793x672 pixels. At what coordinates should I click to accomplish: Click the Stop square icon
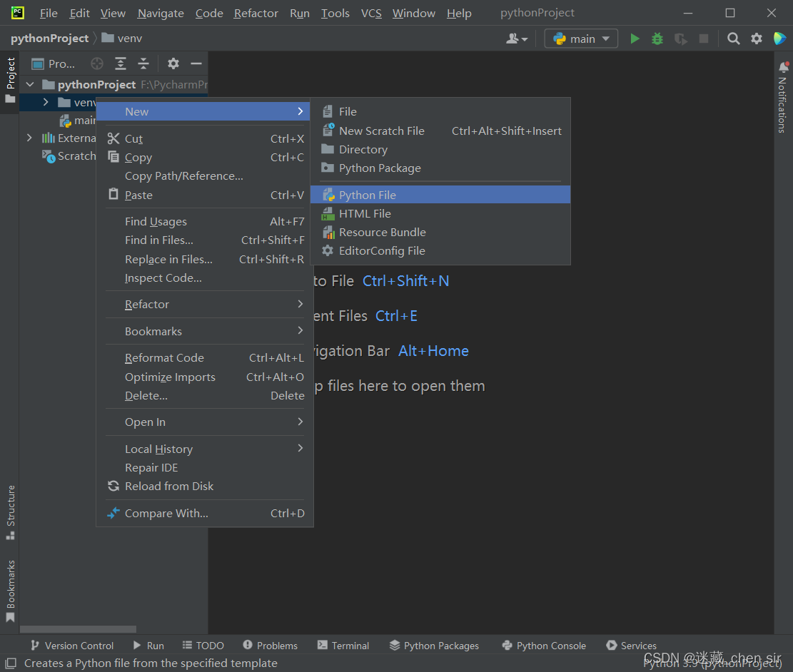point(704,39)
